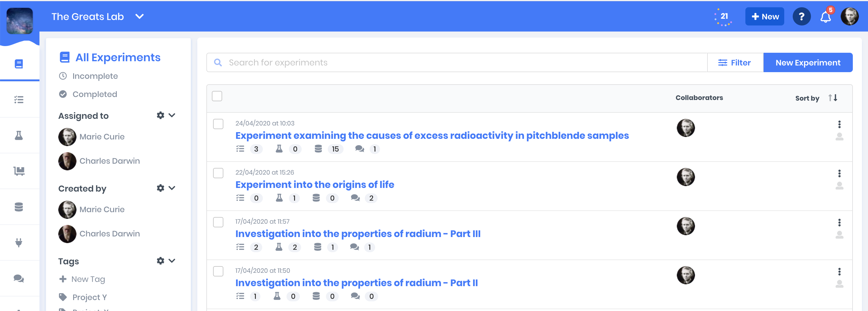
Task: Click the help question mark icon
Action: 801,16
